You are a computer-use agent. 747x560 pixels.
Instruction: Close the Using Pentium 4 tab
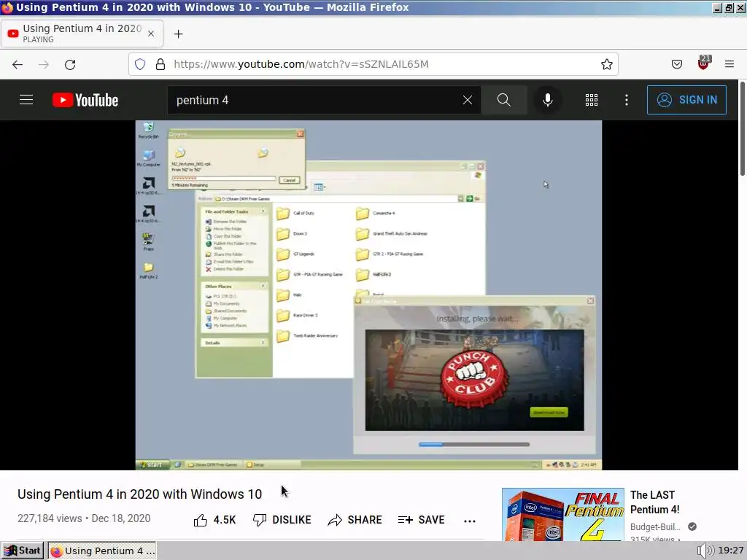[151, 34]
